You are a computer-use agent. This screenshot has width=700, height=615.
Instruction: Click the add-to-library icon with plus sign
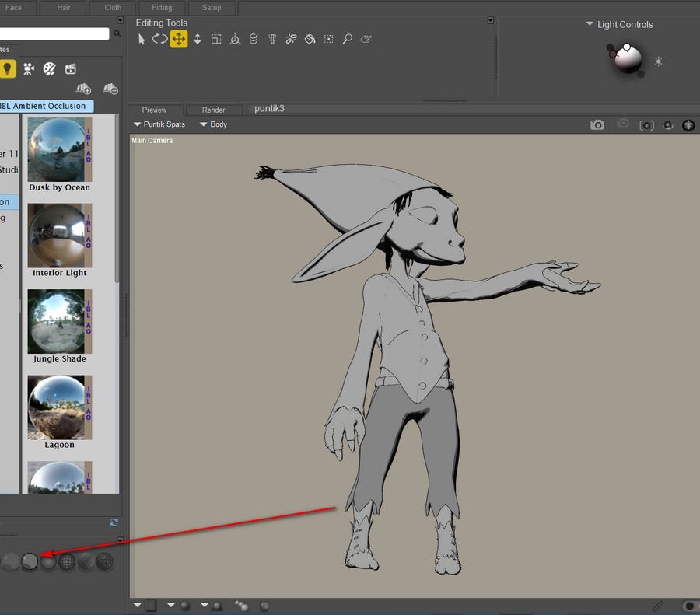coord(84,89)
